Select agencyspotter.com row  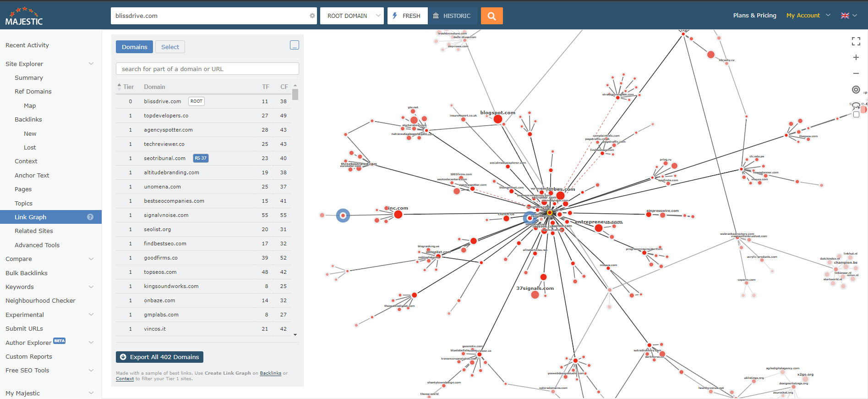[x=204, y=130]
